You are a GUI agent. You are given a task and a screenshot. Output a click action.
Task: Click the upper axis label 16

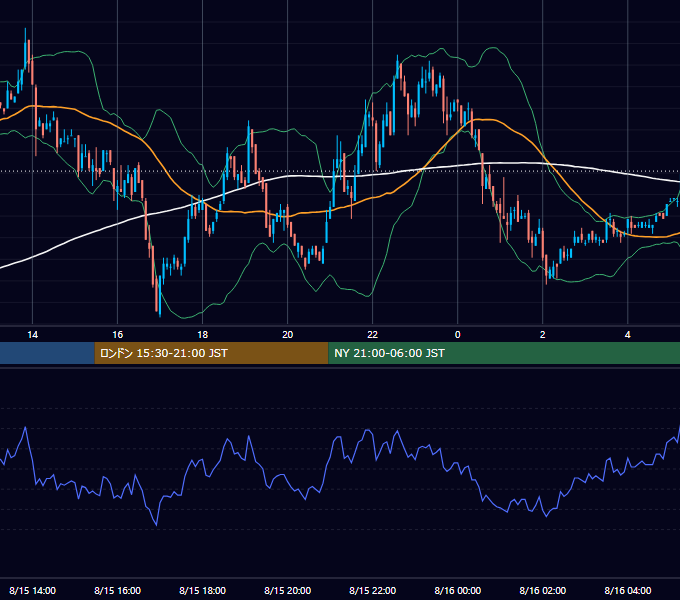[x=118, y=335]
